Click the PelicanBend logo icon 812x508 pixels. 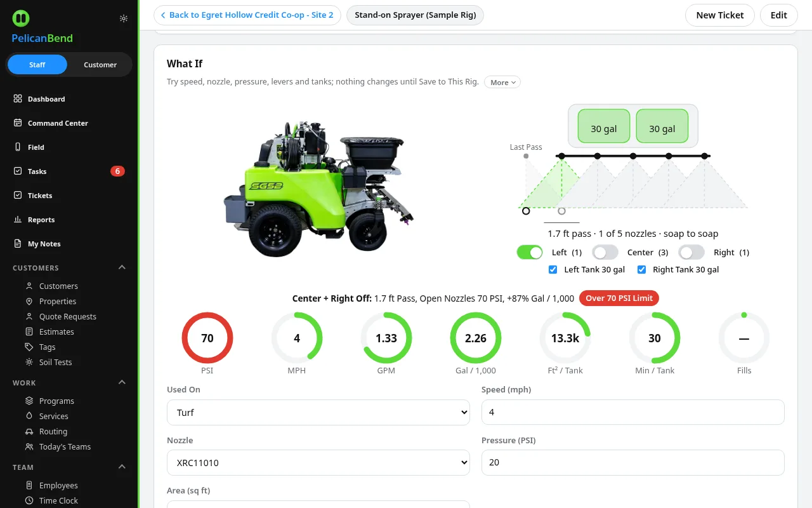21,18
